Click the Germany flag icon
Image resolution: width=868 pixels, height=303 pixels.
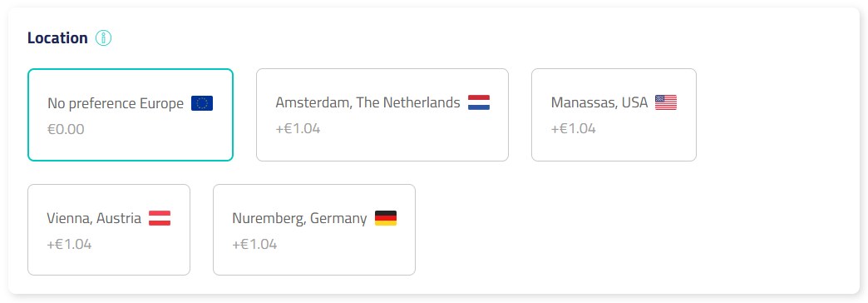(386, 218)
